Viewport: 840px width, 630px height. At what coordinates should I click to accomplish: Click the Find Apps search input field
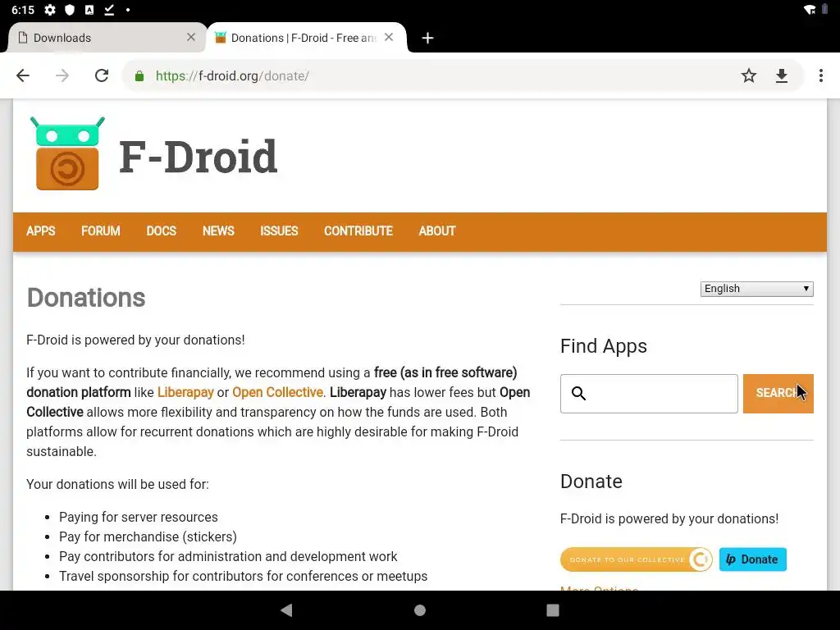point(649,394)
